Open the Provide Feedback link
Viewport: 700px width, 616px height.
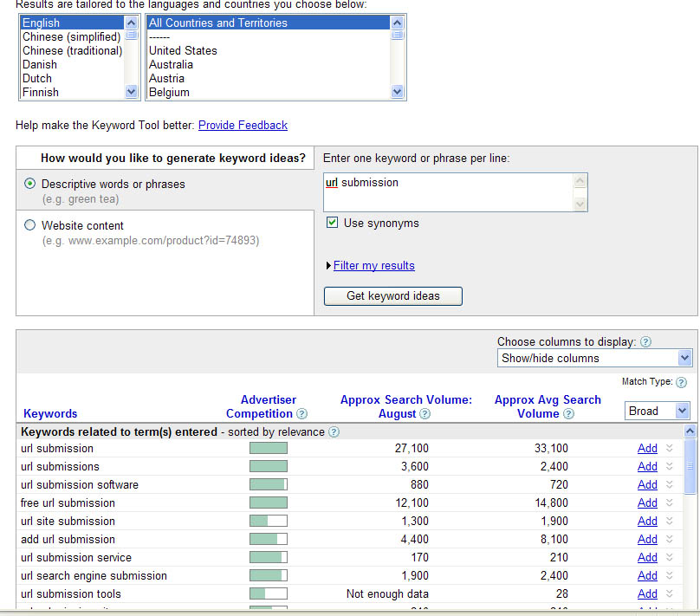pos(243,126)
